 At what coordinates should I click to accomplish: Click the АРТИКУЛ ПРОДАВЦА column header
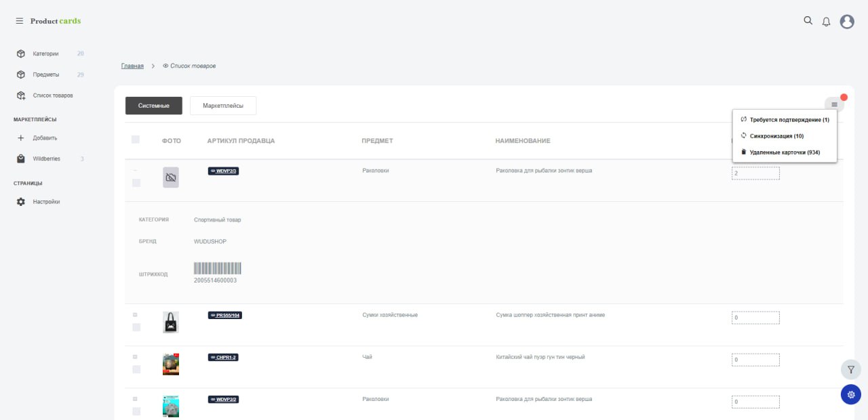pos(241,141)
